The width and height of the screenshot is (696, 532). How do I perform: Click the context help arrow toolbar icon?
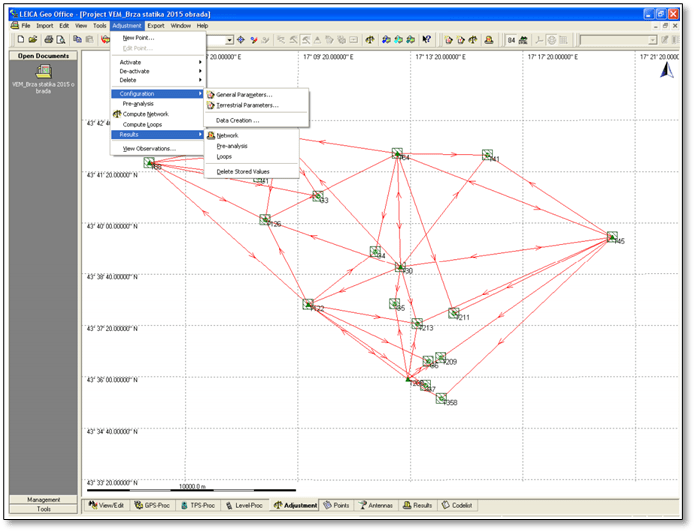point(427,39)
